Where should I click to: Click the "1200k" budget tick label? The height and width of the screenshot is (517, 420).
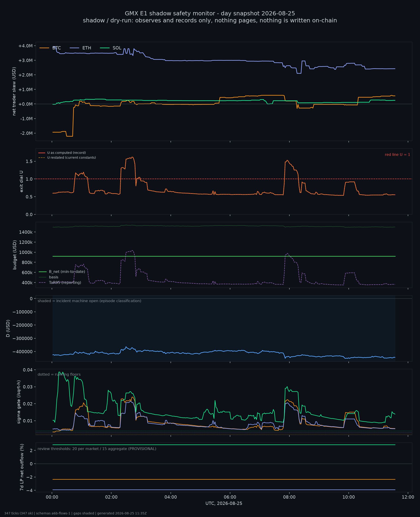click(26, 242)
